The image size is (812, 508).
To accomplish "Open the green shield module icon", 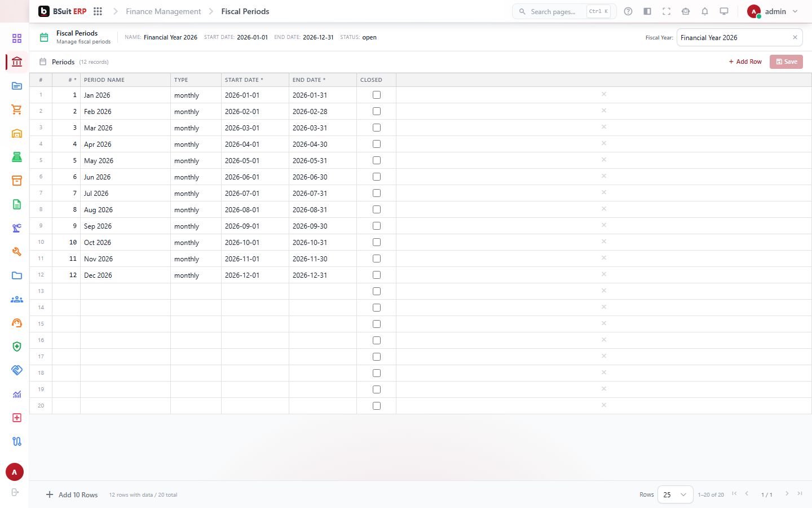I will coord(17,347).
